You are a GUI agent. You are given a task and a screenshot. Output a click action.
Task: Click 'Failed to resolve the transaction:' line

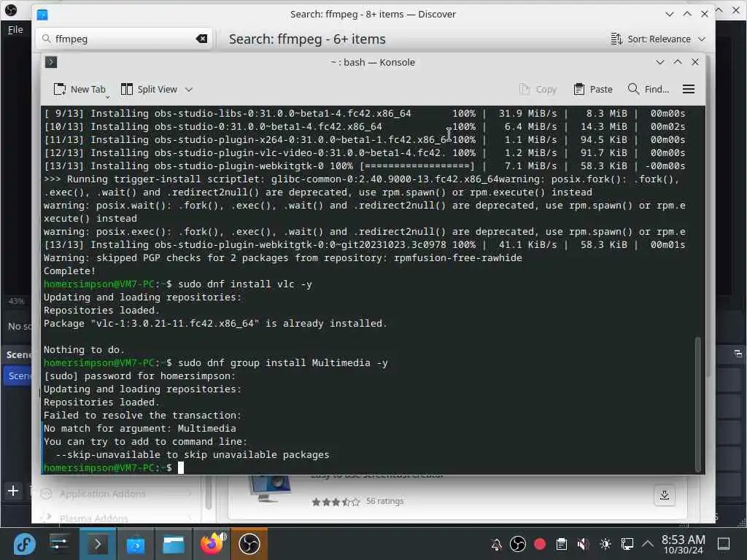(142, 415)
